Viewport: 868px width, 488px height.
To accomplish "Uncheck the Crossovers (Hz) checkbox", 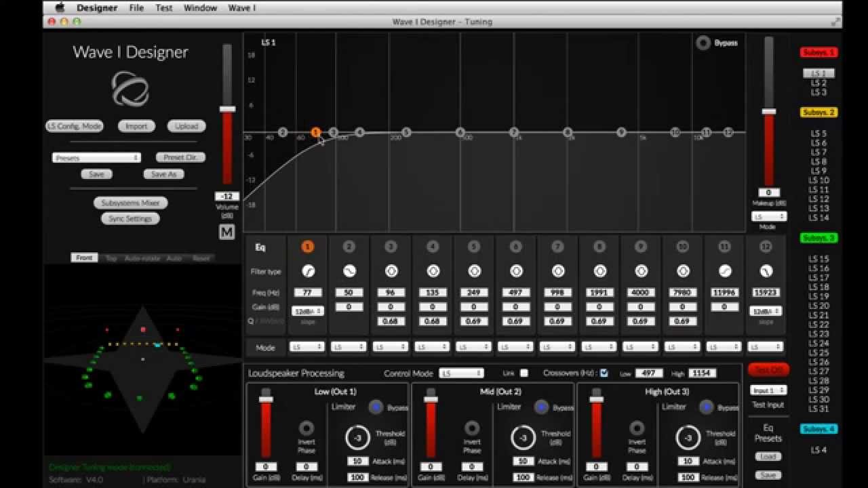I will click(x=604, y=373).
